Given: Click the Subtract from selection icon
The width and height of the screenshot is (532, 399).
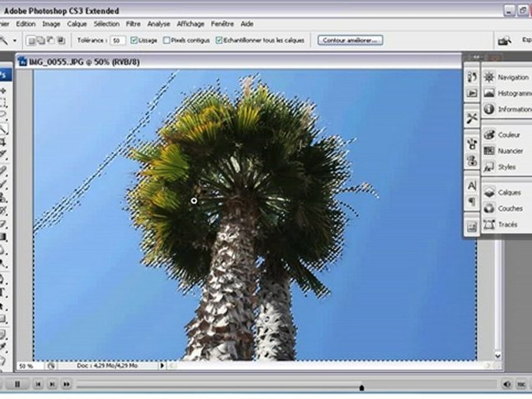Looking at the screenshot, I should tap(51, 40).
